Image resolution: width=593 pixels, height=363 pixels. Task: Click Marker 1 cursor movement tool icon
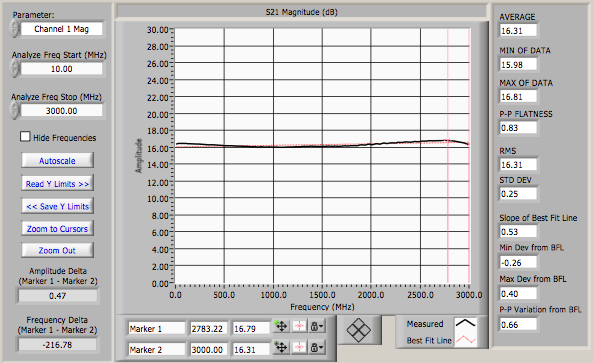pyautogui.click(x=281, y=326)
